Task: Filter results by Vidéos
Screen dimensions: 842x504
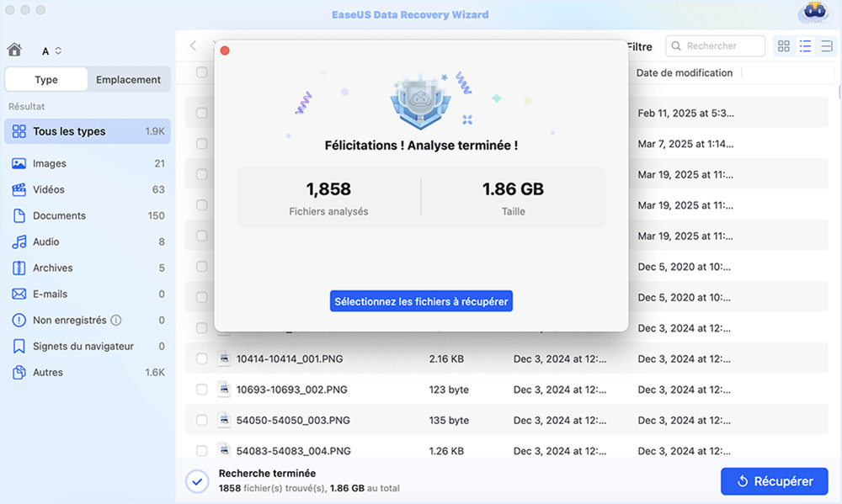Action: click(88, 189)
